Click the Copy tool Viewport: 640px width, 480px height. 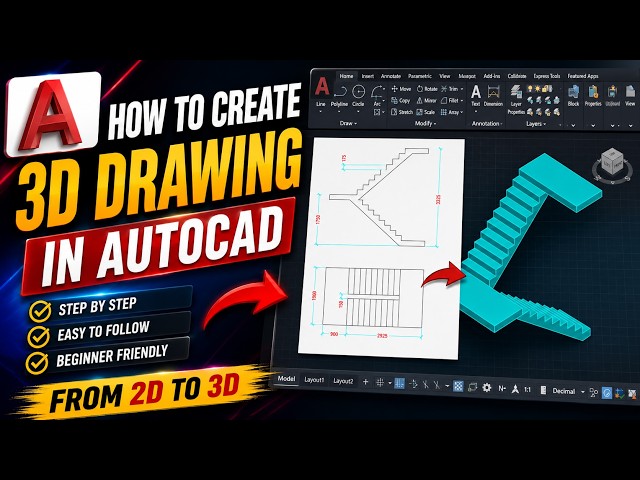click(x=400, y=100)
